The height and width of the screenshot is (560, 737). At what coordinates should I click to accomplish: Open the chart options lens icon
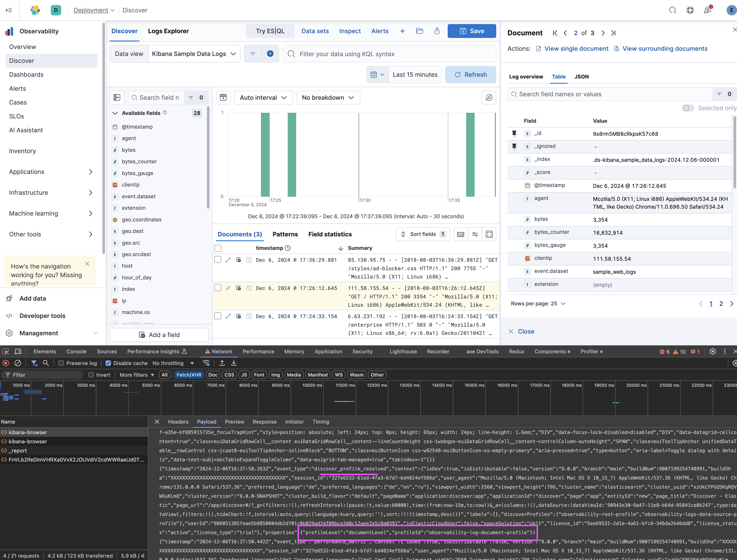489,97
